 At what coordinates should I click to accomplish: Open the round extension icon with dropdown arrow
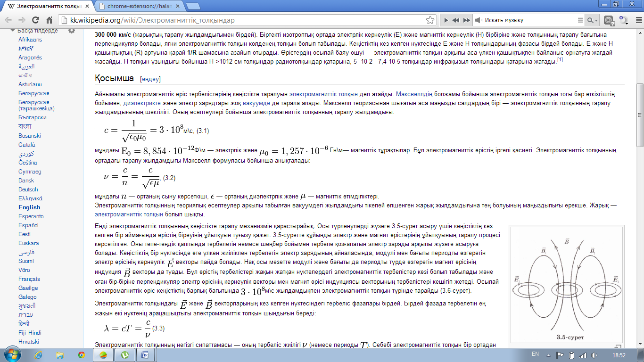tap(624, 21)
